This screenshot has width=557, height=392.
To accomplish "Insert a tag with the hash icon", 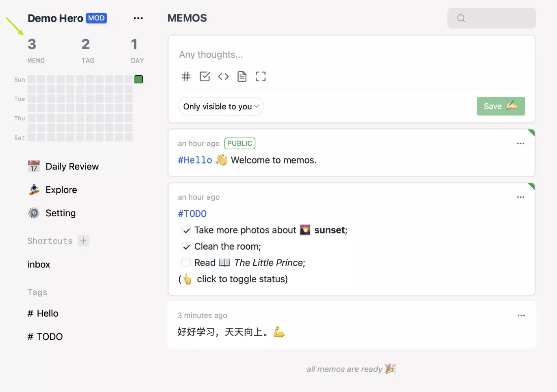I will [186, 76].
